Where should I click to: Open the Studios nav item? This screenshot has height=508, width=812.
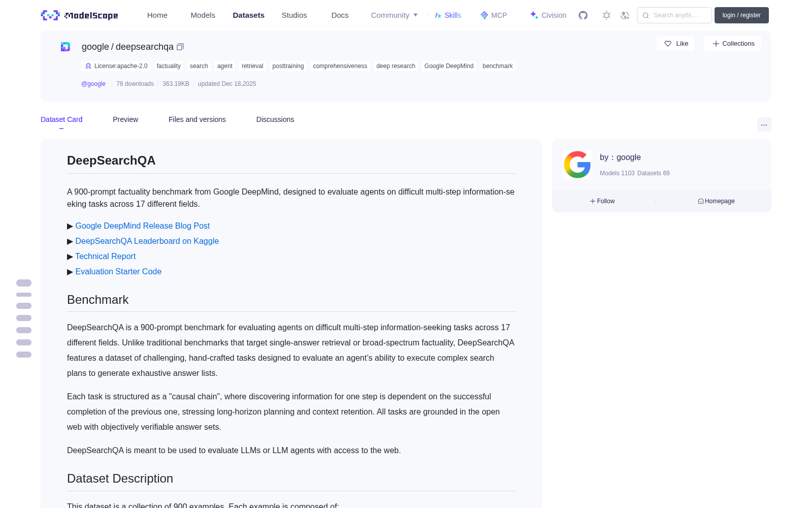[x=294, y=15]
